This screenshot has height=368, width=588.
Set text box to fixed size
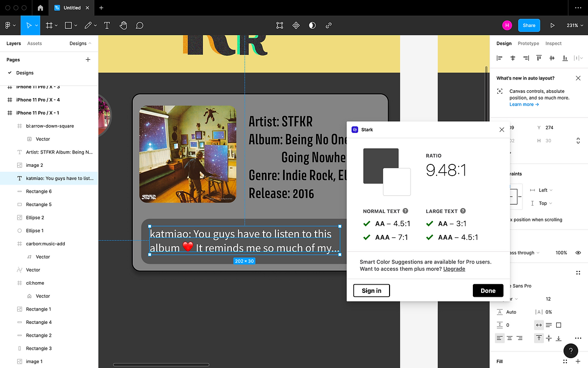coord(559,325)
